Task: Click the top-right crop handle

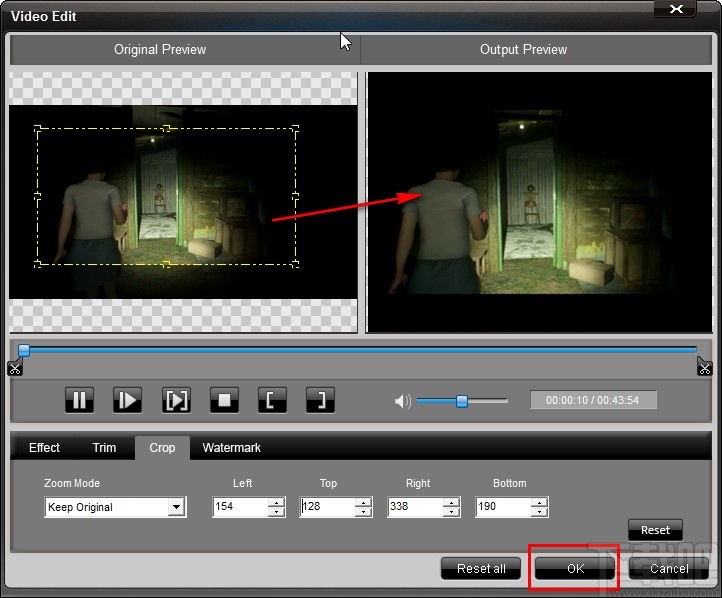Action: coord(296,128)
